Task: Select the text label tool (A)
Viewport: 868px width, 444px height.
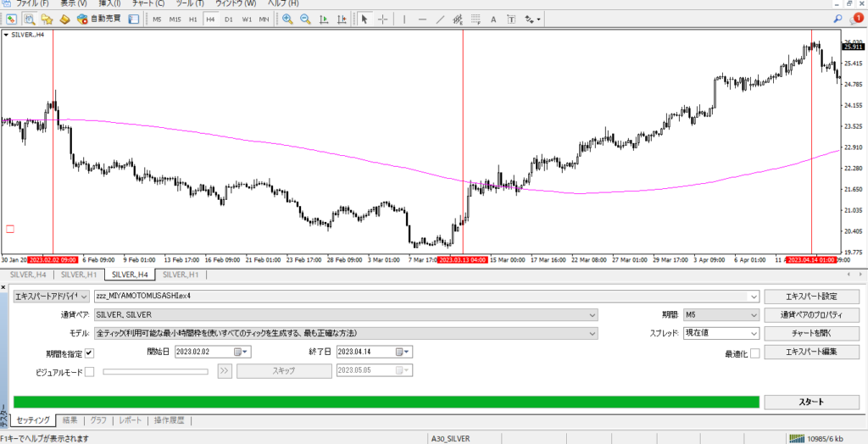Action: [493, 19]
